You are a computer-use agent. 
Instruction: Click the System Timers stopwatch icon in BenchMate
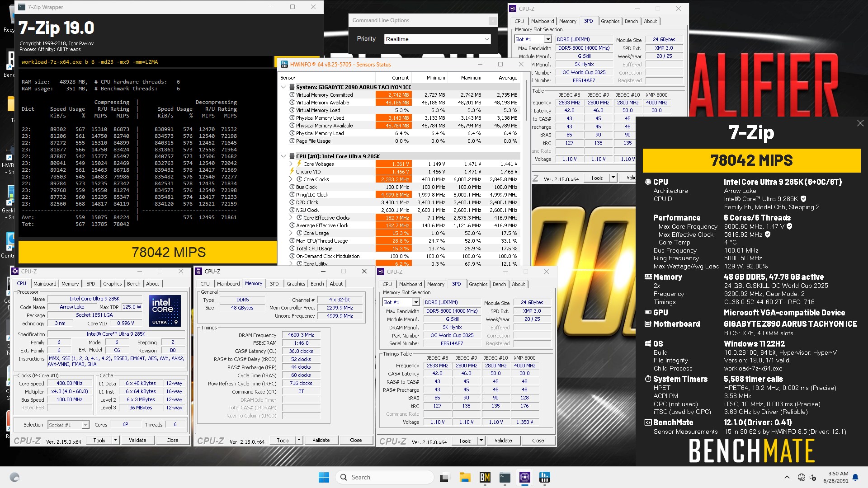[648, 379]
